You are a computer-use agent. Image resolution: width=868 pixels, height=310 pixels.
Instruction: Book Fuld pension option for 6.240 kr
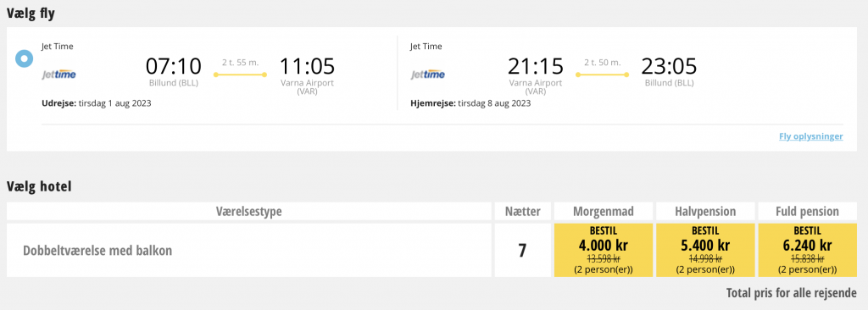(807, 250)
